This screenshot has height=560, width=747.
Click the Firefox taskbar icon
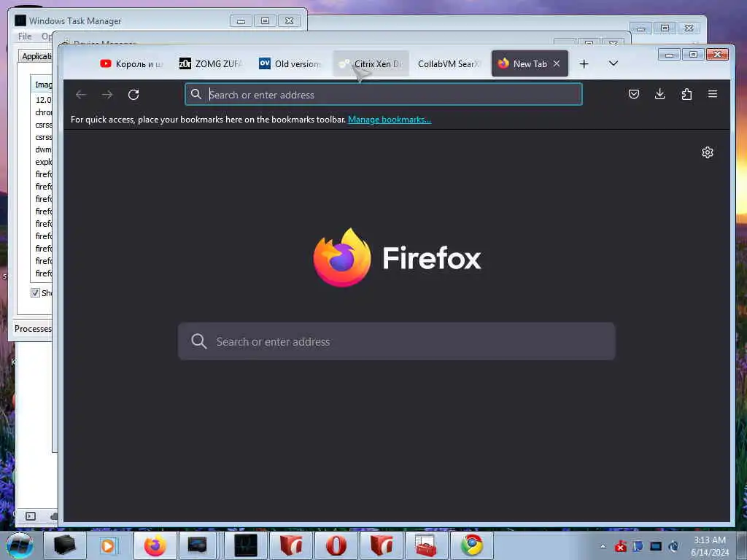coord(155,545)
